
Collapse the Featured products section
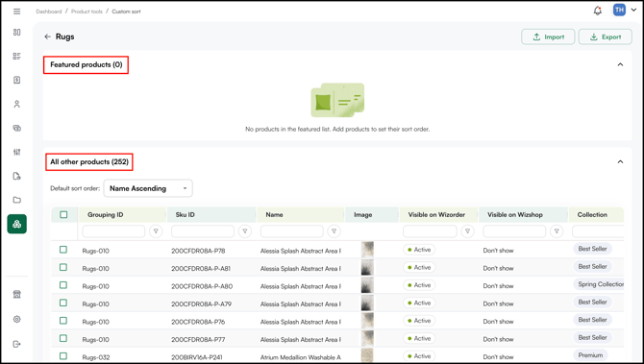click(x=620, y=64)
